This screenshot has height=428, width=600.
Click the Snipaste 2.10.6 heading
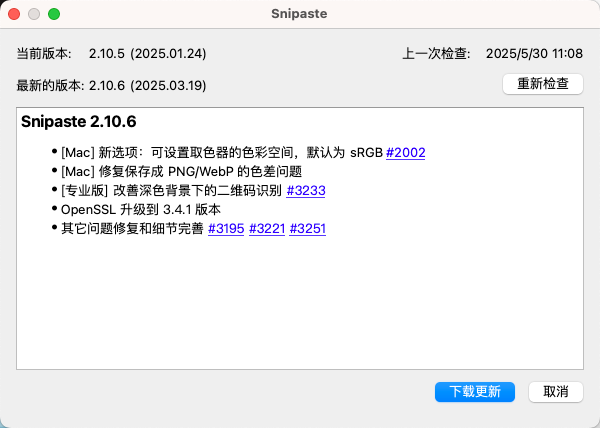(x=78, y=122)
